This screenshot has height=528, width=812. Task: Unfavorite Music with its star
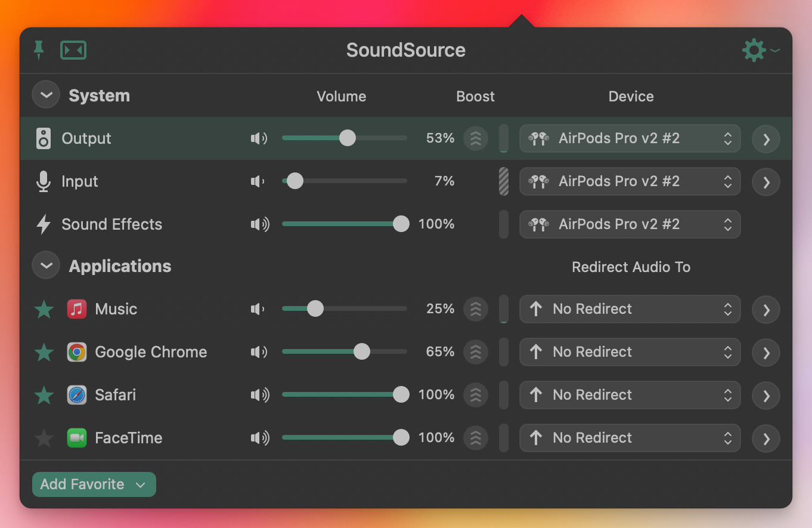click(x=44, y=309)
